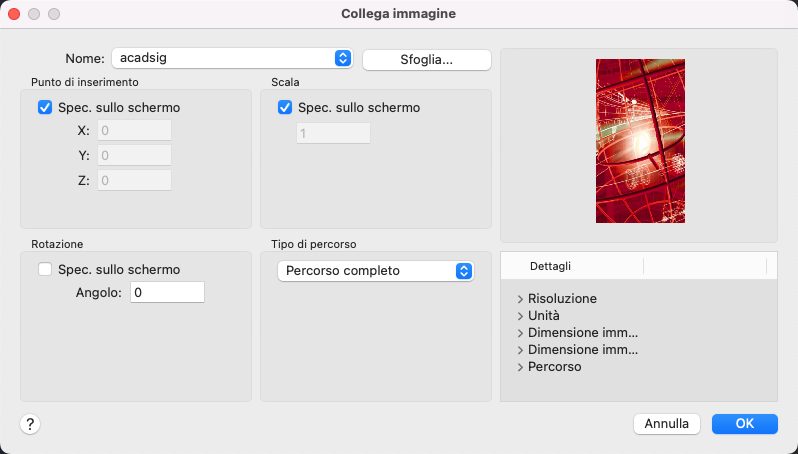Expand the Risoluzione details row
798x454 pixels.
[521, 299]
